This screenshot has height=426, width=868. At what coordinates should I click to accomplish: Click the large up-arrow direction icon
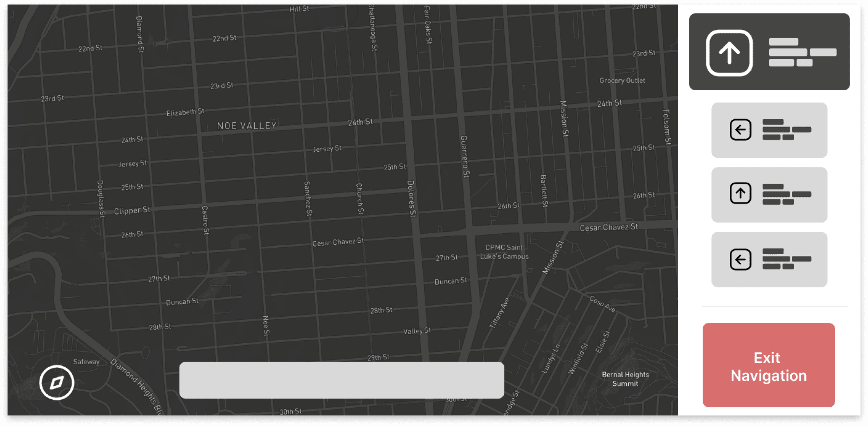pos(729,53)
